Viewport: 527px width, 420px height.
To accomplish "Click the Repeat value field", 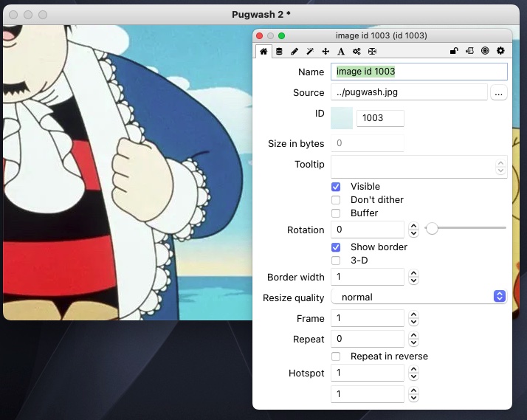I will click(x=368, y=339).
